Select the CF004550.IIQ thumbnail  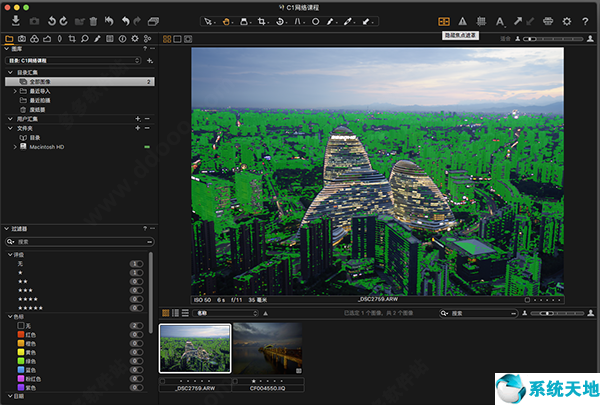click(268, 349)
